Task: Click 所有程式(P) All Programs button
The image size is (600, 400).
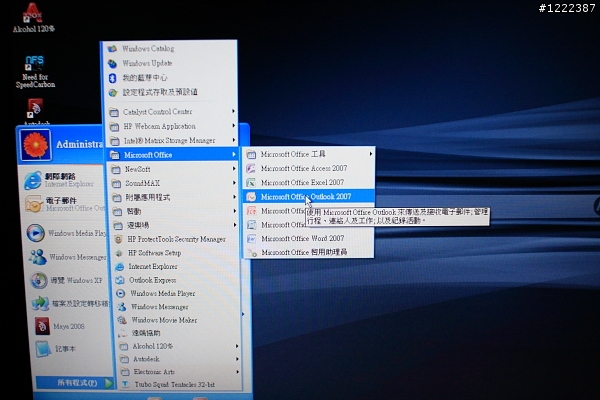Action: tap(75, 383)
